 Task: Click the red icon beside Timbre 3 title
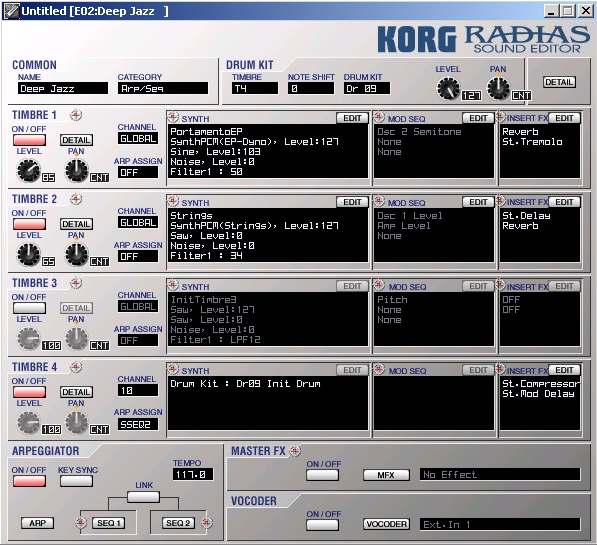point(76,283)
